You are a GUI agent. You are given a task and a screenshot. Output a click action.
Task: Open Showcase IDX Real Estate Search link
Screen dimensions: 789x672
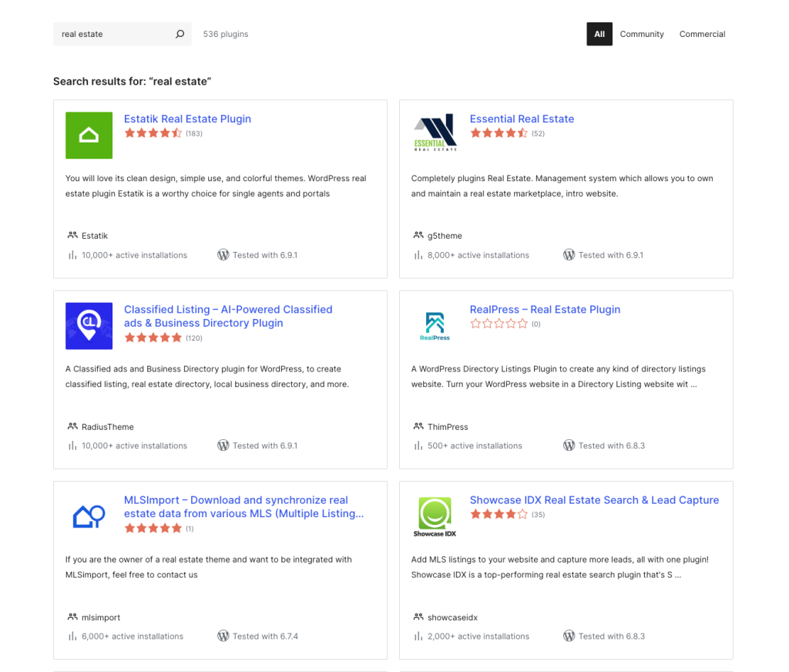click(x=594, y=499)
